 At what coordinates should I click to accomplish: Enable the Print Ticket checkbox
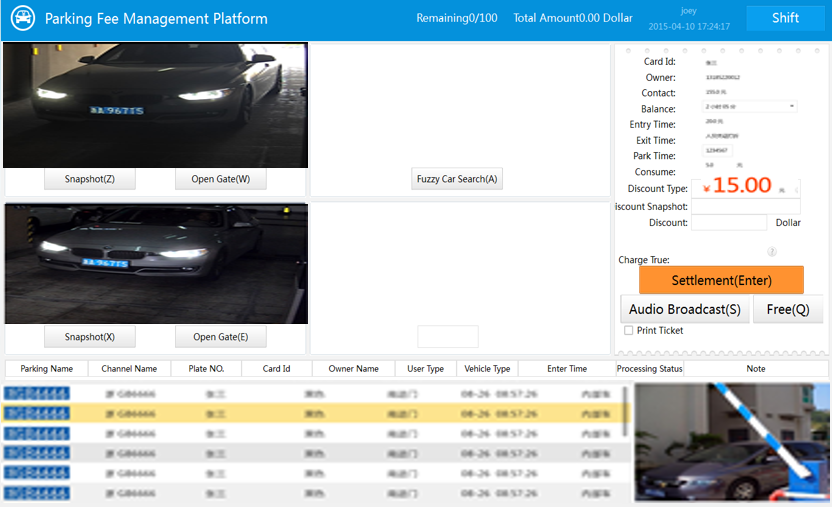(629, 331)
